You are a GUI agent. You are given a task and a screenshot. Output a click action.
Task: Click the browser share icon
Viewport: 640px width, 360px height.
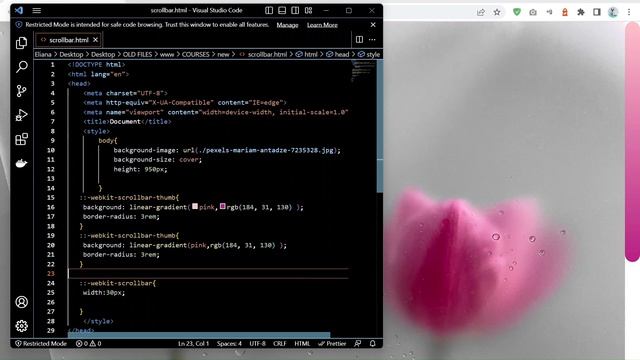481,12
